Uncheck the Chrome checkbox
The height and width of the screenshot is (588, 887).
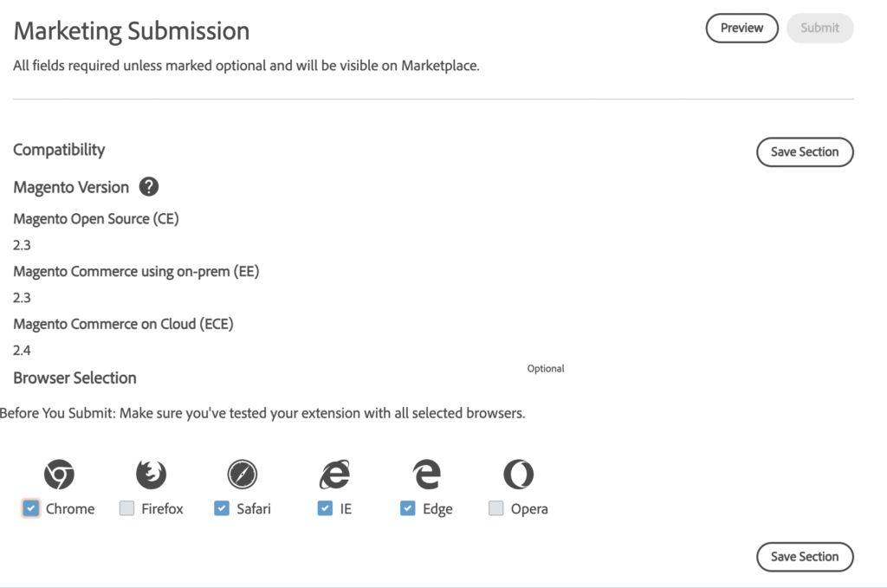point(31,508)
